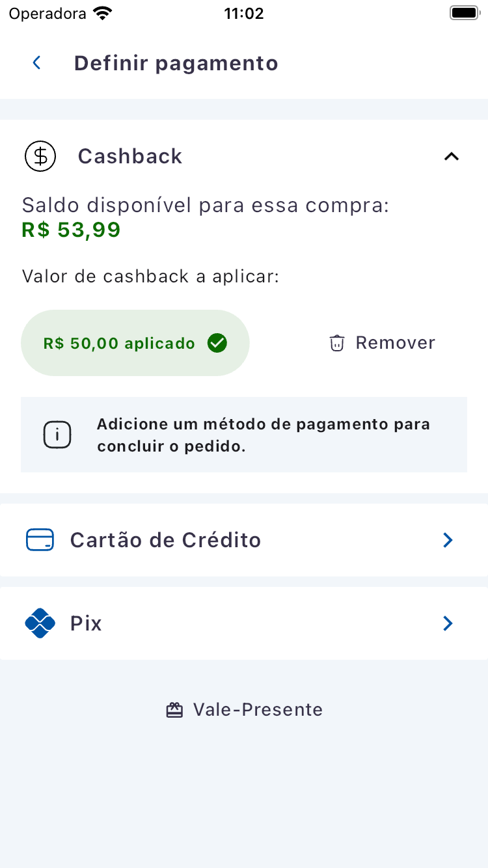Open Pix chevron arrow
Screen dimensions: 488x868
[x=448, y=623]
